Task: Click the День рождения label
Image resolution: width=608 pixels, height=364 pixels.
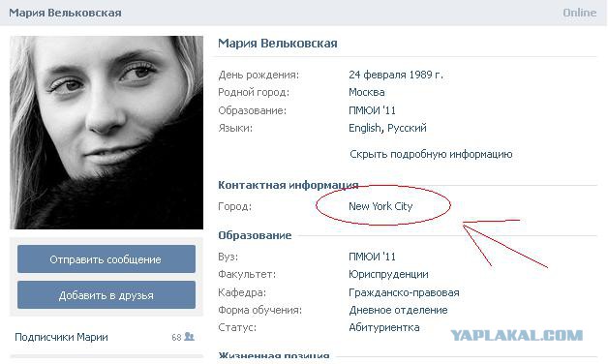Action: click(258, 75)
